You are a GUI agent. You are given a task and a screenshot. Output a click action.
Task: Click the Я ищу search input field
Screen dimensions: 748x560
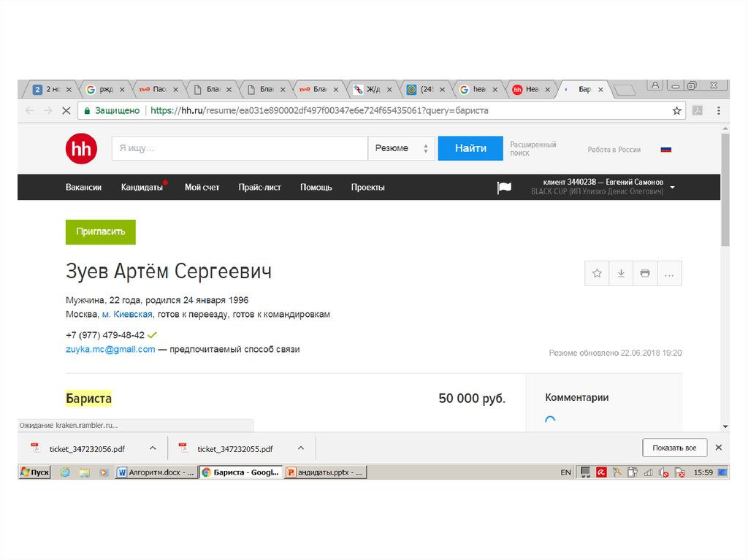click(240, 148)
